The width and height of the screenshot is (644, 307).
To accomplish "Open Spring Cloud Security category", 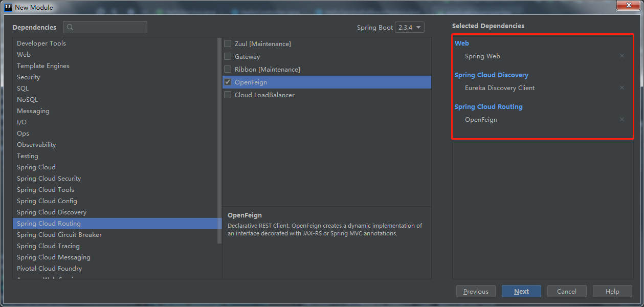I will (117, 179).
